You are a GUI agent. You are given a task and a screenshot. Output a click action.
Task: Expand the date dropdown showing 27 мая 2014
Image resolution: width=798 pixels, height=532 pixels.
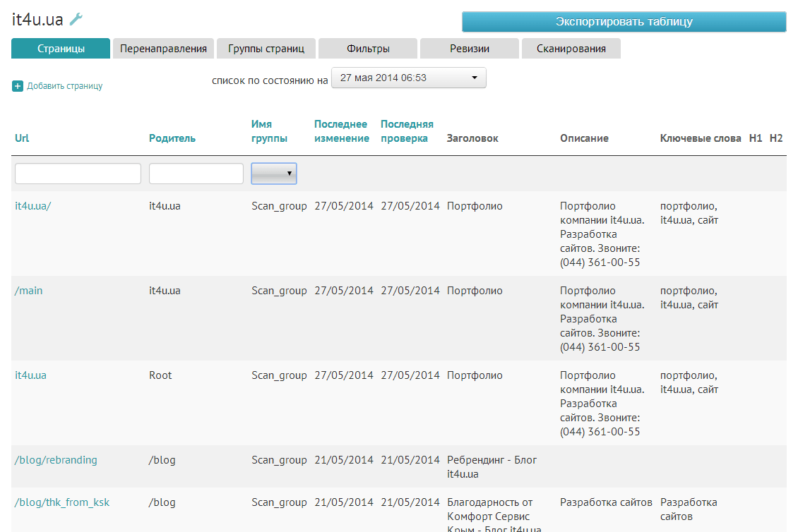[409, 78]
